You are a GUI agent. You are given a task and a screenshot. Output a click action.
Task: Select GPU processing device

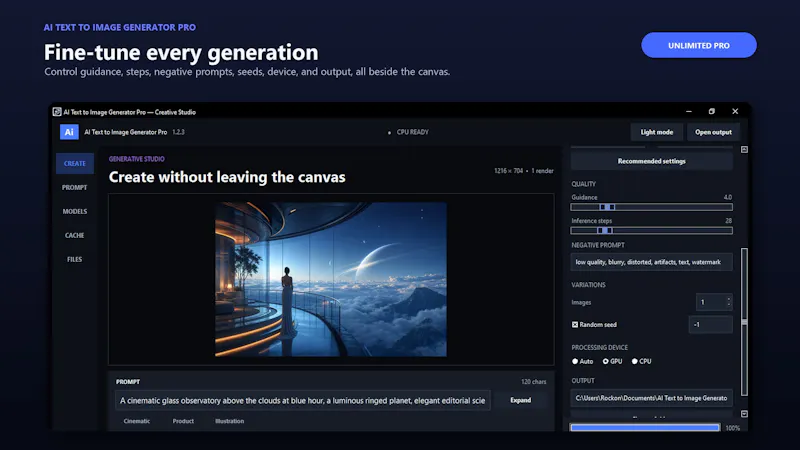click(606, 362)
